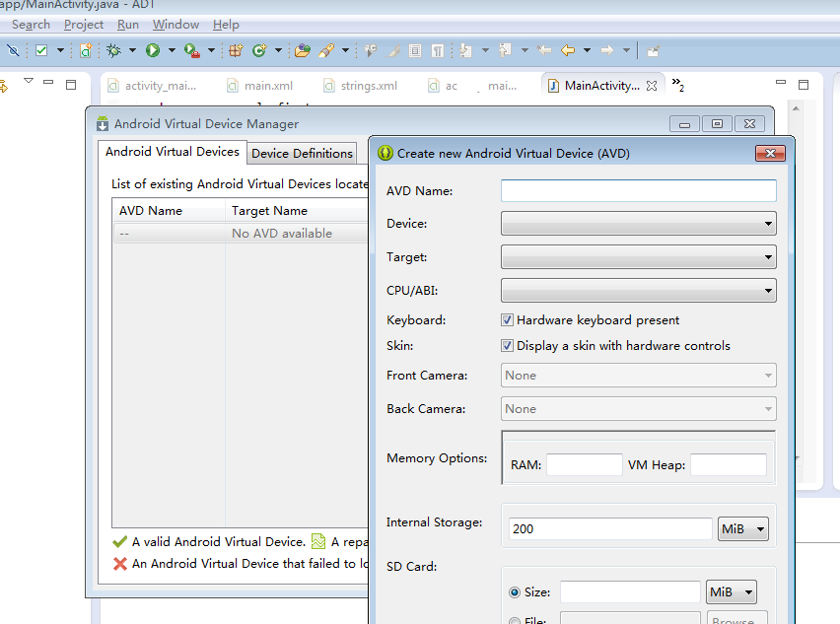Toggle Hardware keyboard present checkbox
Screen dimensions: 840x624
pos(507,319)
